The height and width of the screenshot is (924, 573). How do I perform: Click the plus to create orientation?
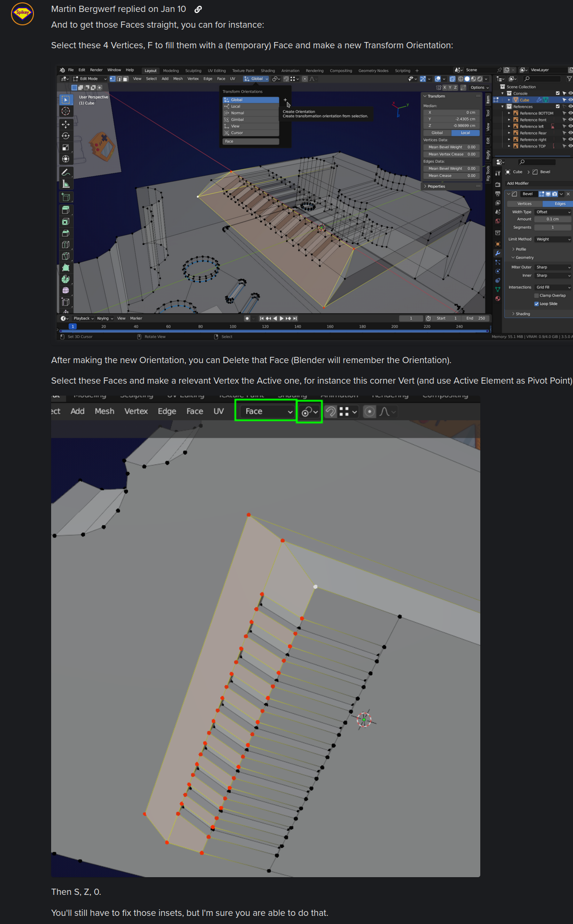click(x=285, y=100)
